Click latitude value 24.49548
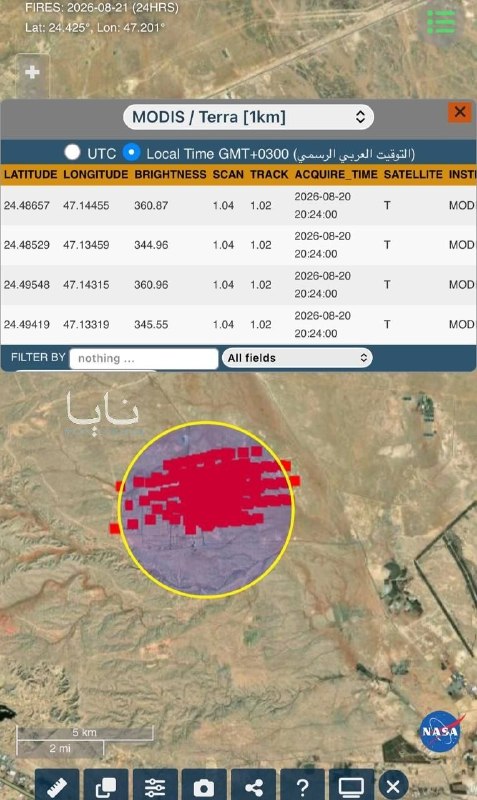This screenshot has width=477, height=800. pos(27,285)
